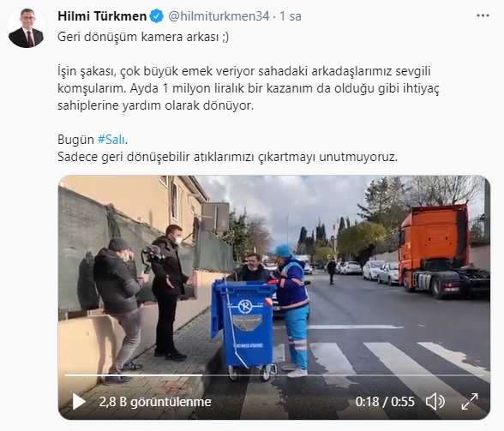This screenshot has width=504, height=431.
Task: Click the blue recycling bin in video
Action: point(243,328)
